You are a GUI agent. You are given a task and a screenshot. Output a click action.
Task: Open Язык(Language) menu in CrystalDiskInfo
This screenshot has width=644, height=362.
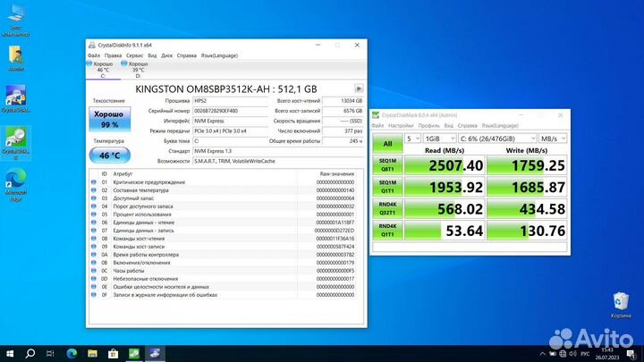(219, 55)
